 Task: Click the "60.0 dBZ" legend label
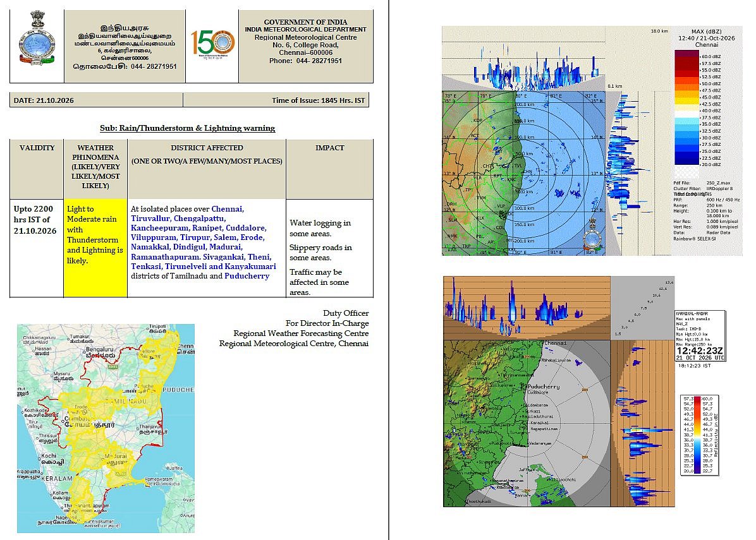pos(711,56)
